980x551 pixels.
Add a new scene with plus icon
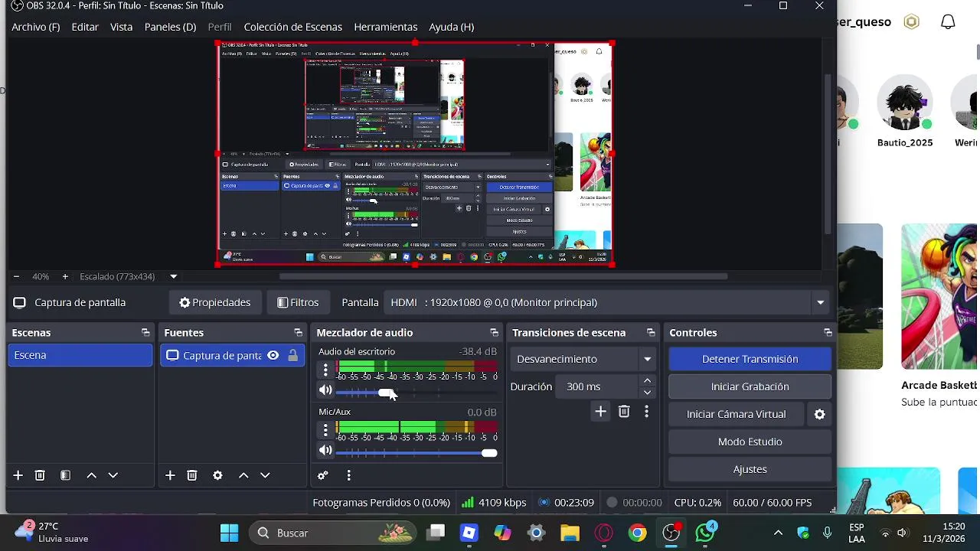[18, 475]
